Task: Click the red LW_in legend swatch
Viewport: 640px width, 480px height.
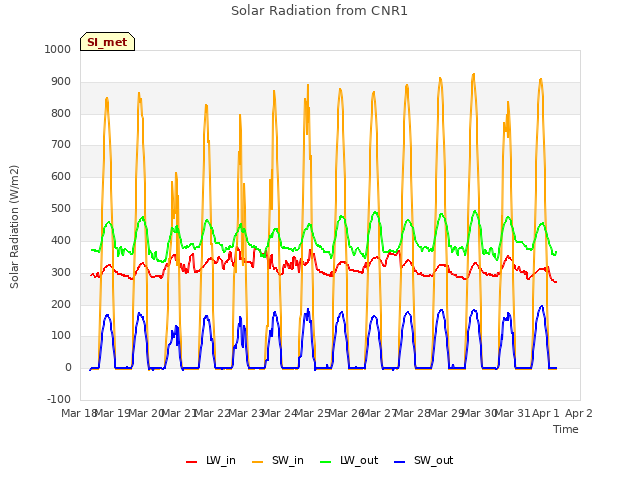Action: [191, 462]
